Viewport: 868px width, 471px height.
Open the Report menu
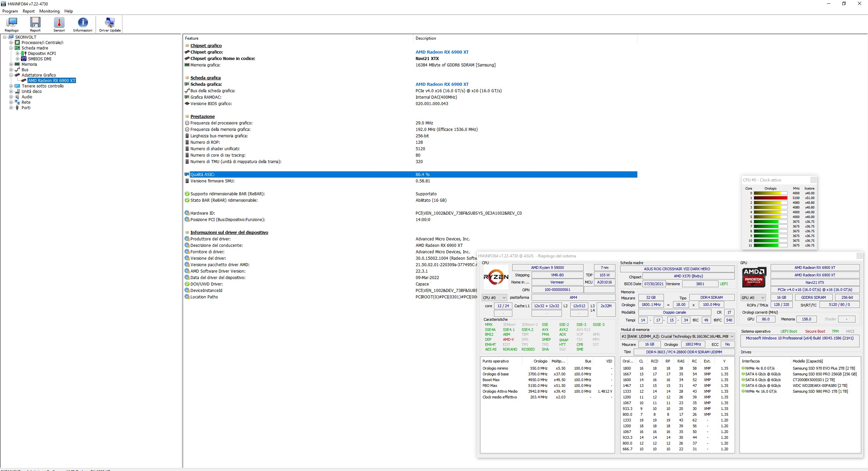(28, 11)
